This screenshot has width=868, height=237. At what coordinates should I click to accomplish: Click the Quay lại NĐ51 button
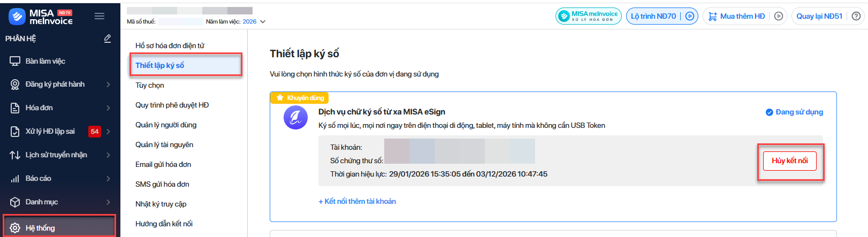(x=819, y=16)
